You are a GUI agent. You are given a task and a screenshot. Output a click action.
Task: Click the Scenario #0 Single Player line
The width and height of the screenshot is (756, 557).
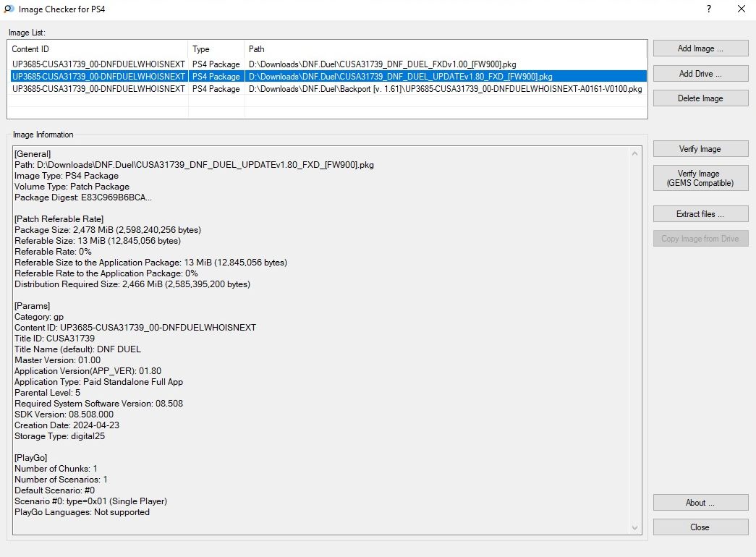pyautogui.click(x=90, y=501)
